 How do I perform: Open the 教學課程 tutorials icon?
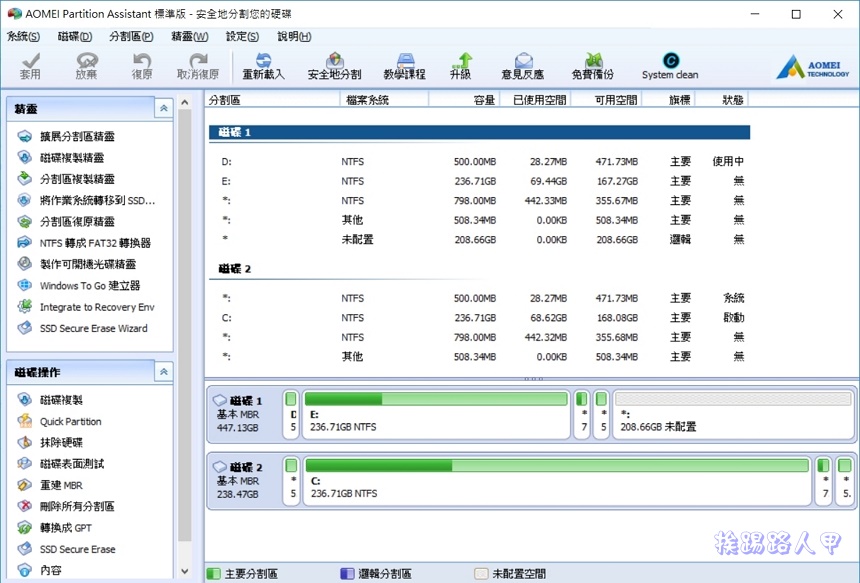click(x=405, y=66)
